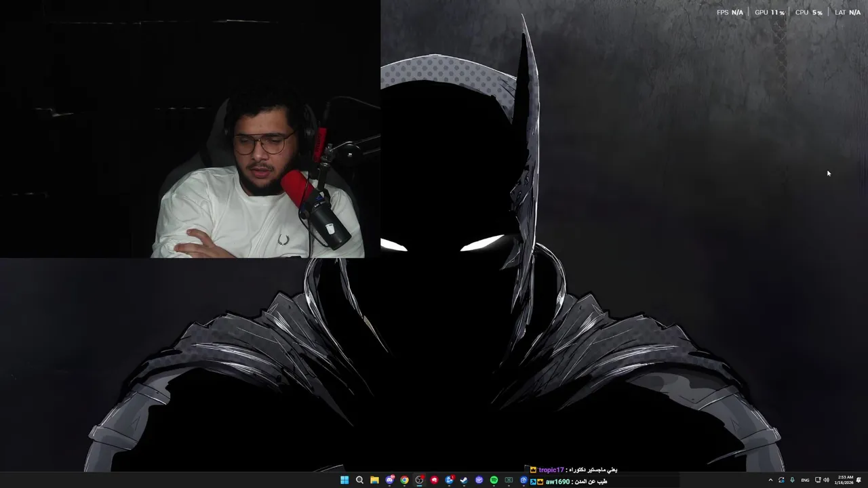Open the volume control tray icon
868x488 pixels.
(826, 480)
